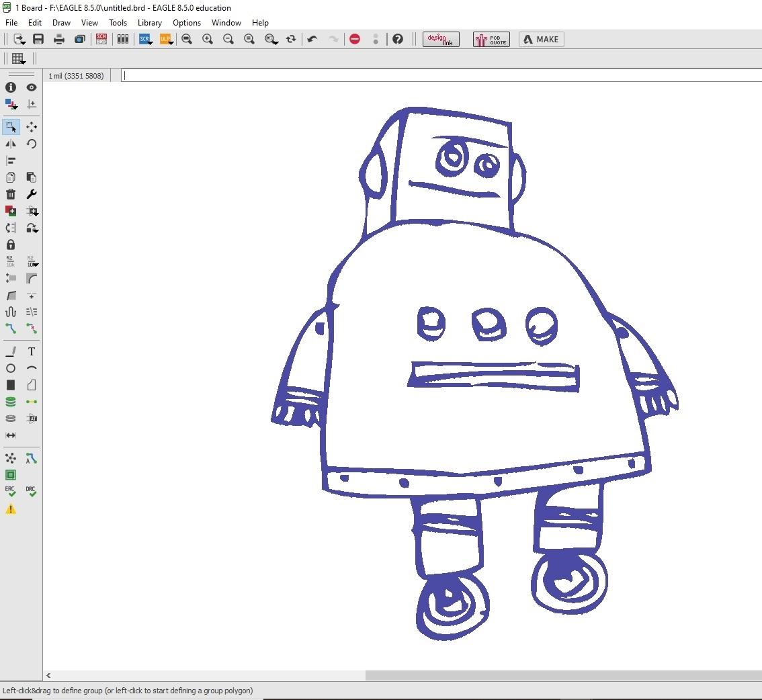
Task: Open the Draw menu
Action: tap(61, 23)
